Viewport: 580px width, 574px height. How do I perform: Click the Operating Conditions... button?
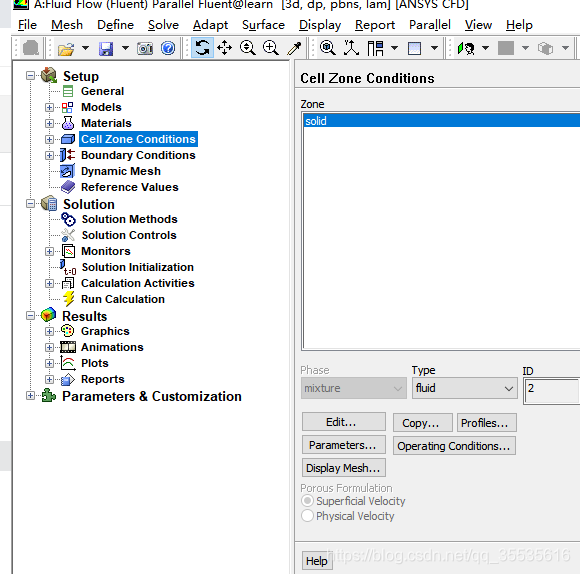point(454,446)
